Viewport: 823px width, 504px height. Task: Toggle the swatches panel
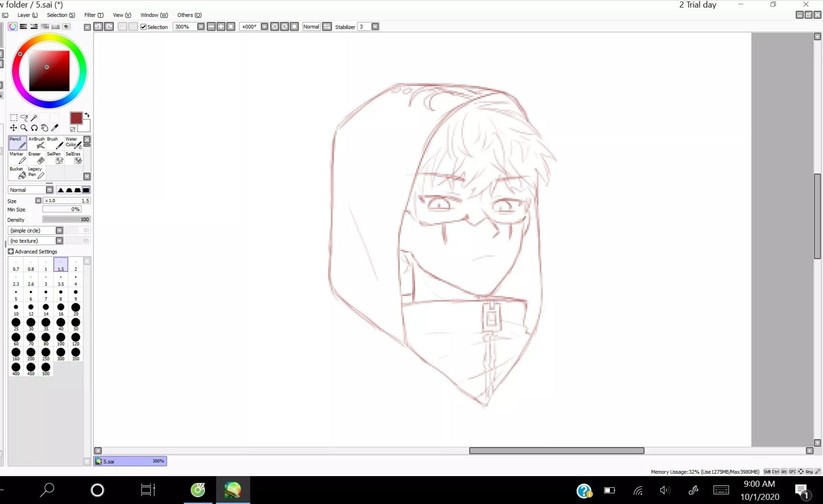coord(56,27)
